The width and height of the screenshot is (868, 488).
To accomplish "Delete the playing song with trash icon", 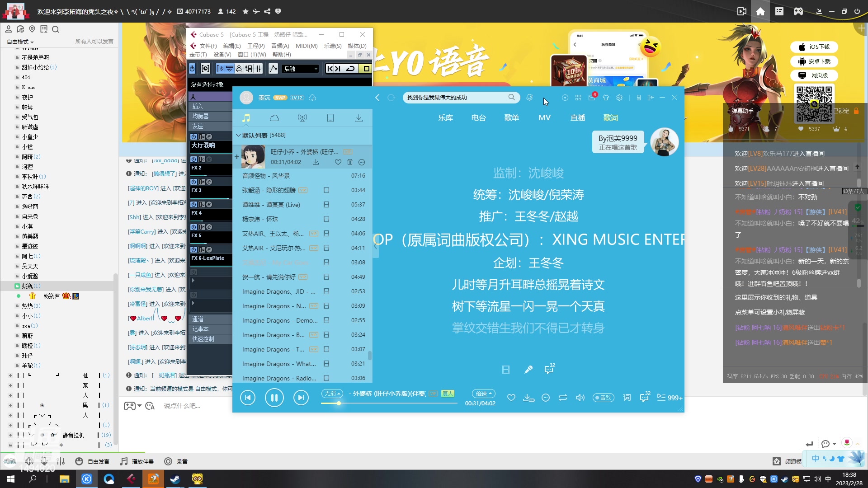I will coord(350,162).
